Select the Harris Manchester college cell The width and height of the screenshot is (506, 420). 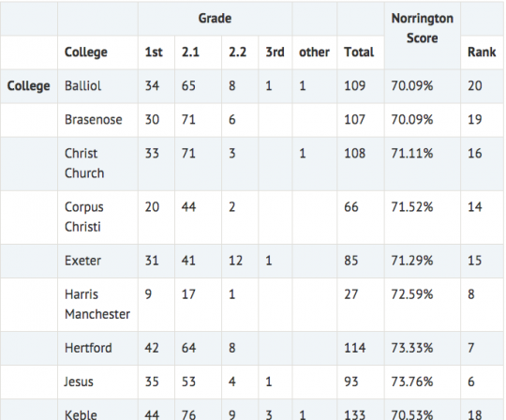97,304
